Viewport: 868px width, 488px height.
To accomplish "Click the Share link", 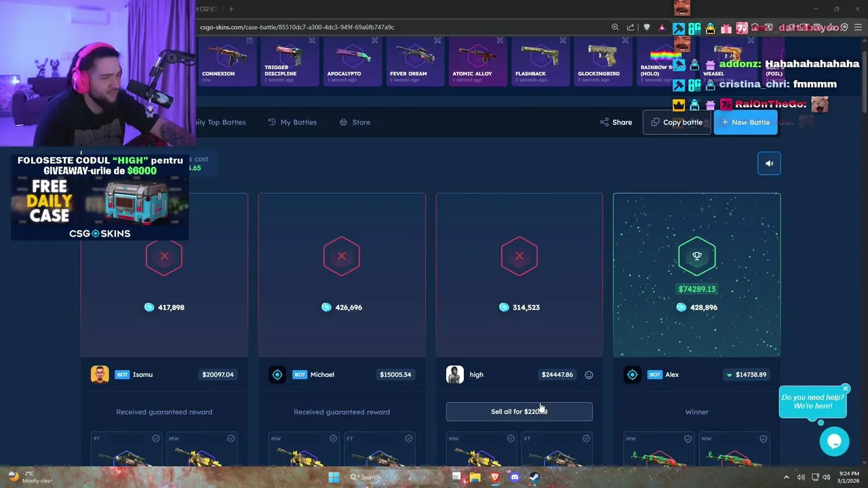I will [x=616, y=122].
